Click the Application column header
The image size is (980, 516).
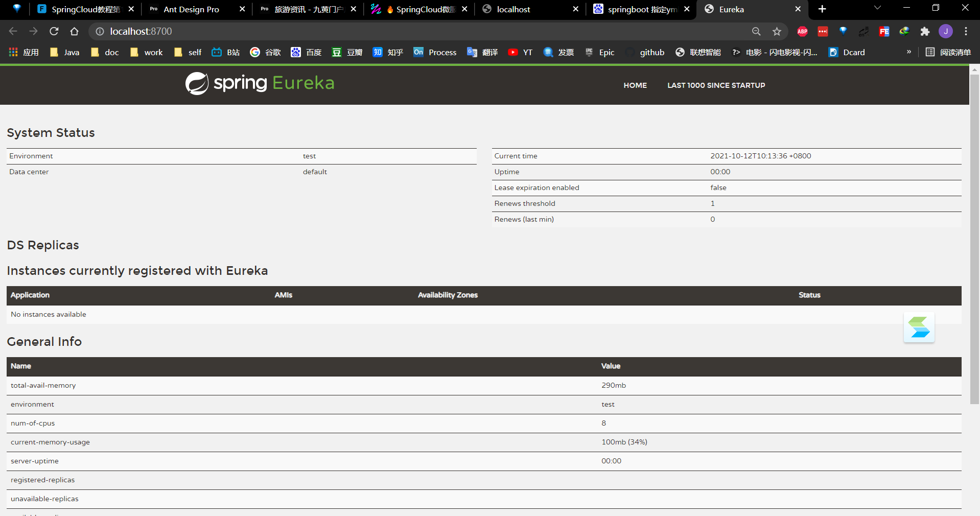pyautogui.click(x=30, y=295)
